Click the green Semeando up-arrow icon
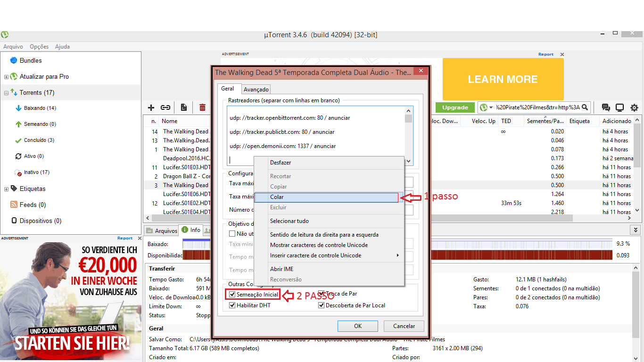The height and width of the screenshot is (362, 644). 19,124
